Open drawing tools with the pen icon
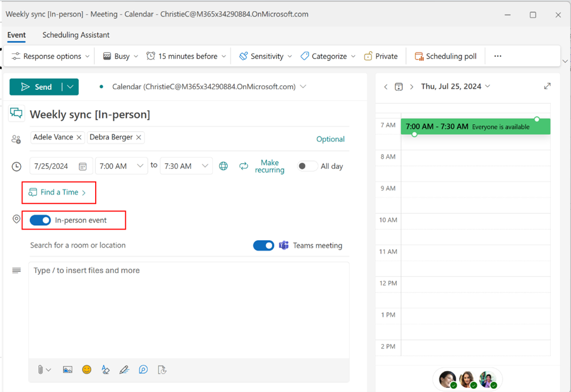 [x=125, y=370]
